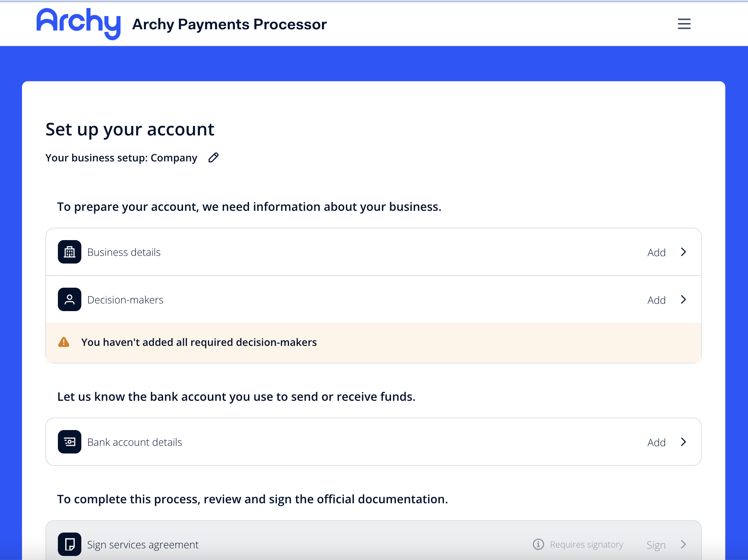Click the Requires signatory text
748x560 pixels.
(586, 545)
